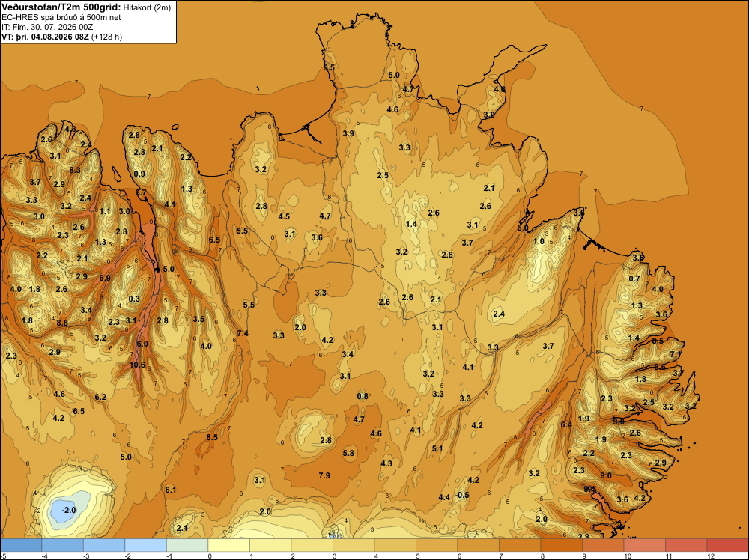749x560 pixels.
Task: Click the 1.0 temperature value
Action: click(539, 241)
